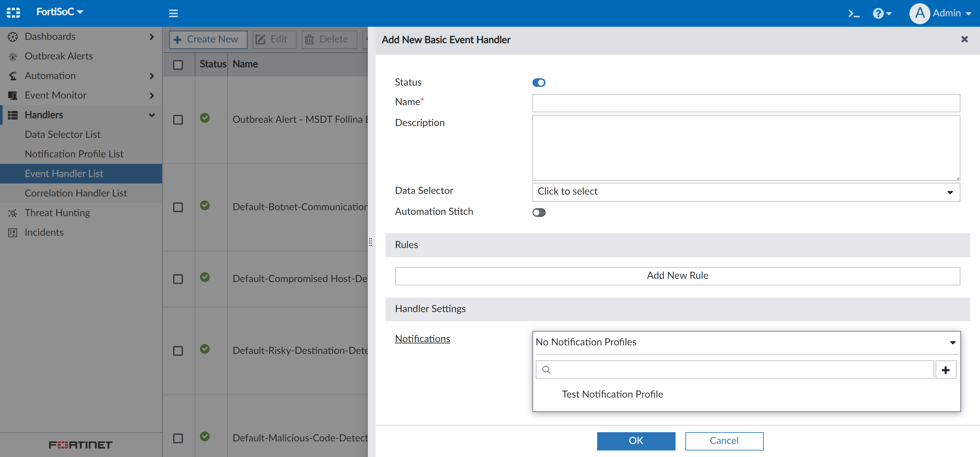Expand the Dashboards menu chevron
Viewport: 980px width, 457px height.
pos(152,37)
